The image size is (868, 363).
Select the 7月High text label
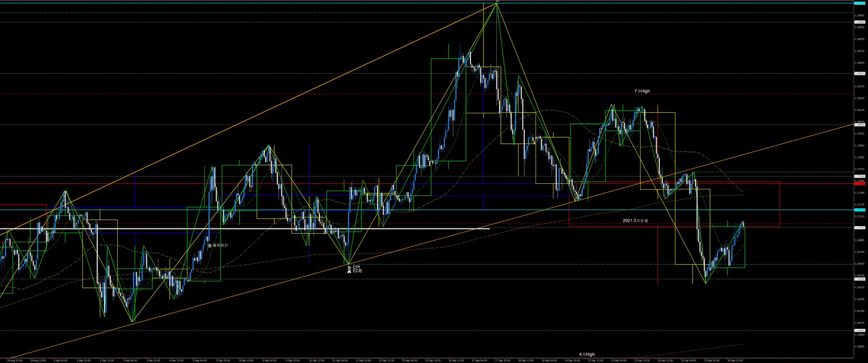[642, 91]
